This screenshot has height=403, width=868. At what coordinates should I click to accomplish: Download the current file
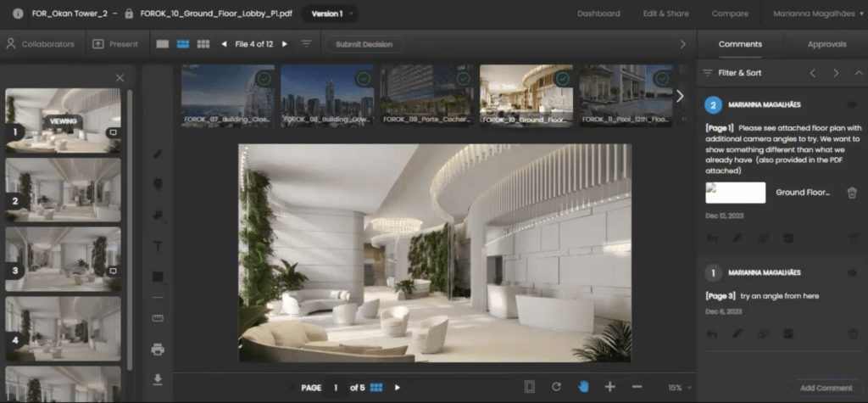(x=158, y=380)
